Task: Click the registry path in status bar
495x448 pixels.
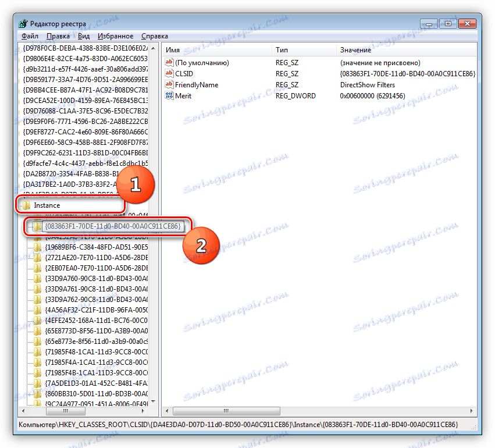Action: [x=238, y=425]
